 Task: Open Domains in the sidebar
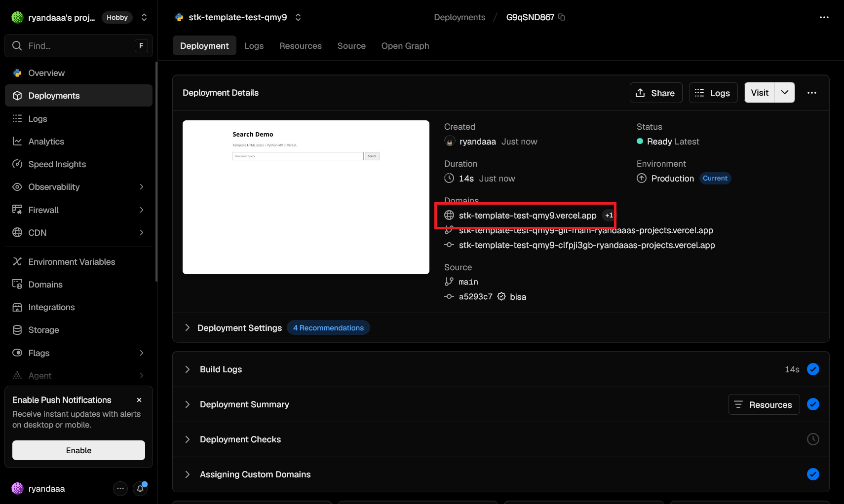tap(78, 285)
